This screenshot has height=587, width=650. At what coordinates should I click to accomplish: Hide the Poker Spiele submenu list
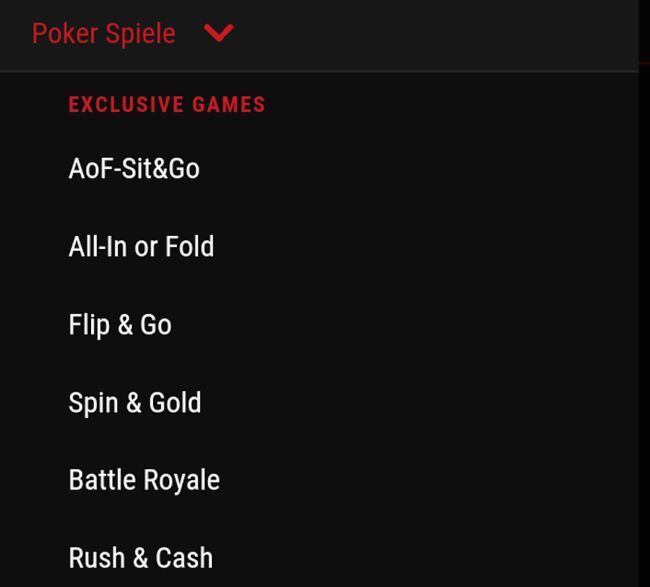click(218, 33)
